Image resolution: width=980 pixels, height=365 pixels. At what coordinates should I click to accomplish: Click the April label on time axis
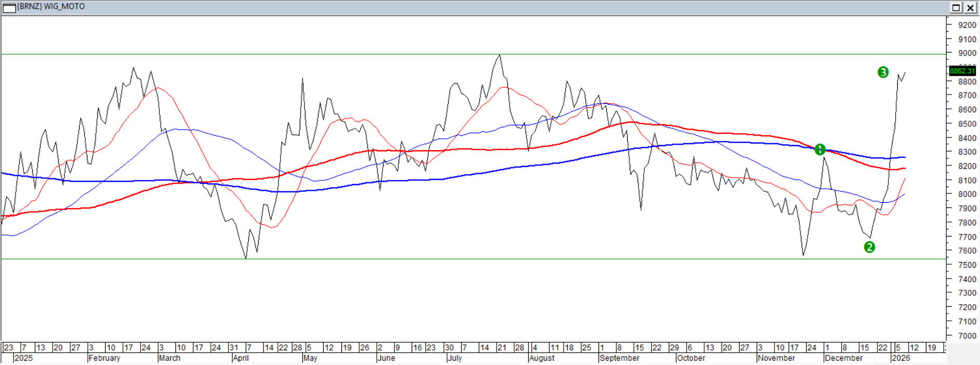click(x=241, y=358)
